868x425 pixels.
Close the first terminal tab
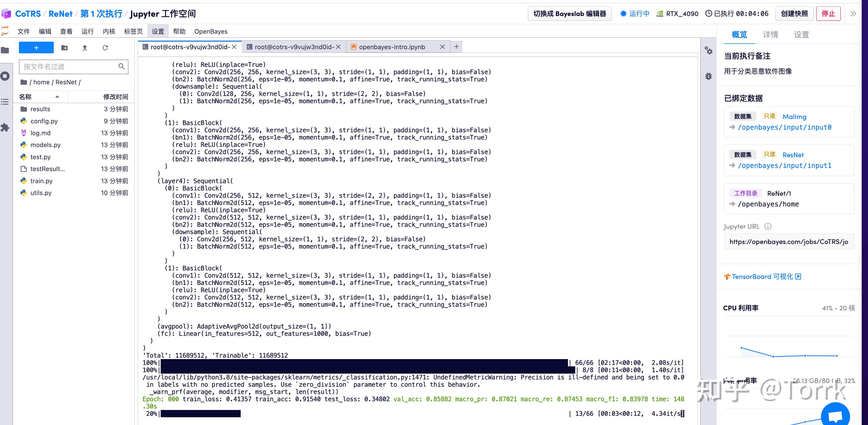coord(234,47)
